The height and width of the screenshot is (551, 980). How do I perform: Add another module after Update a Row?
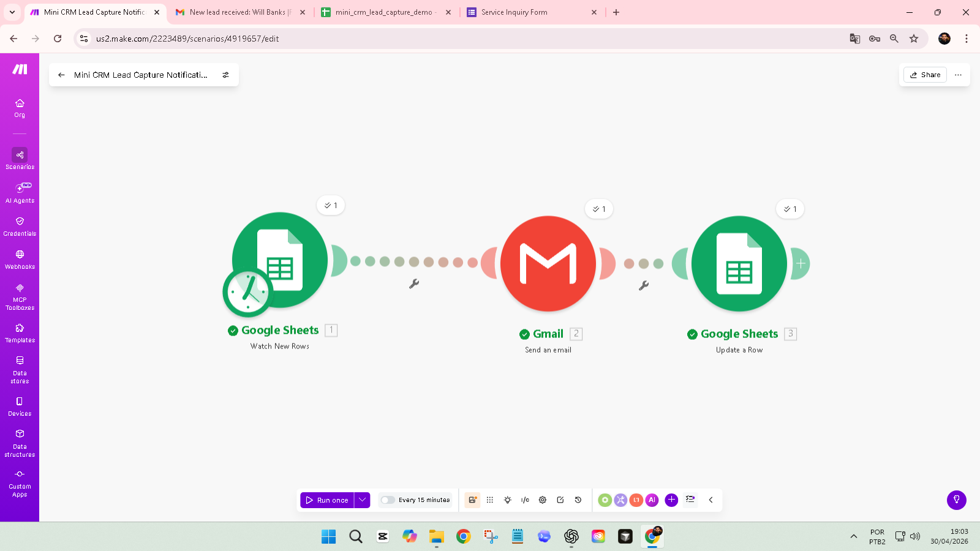tap(801, 263)
